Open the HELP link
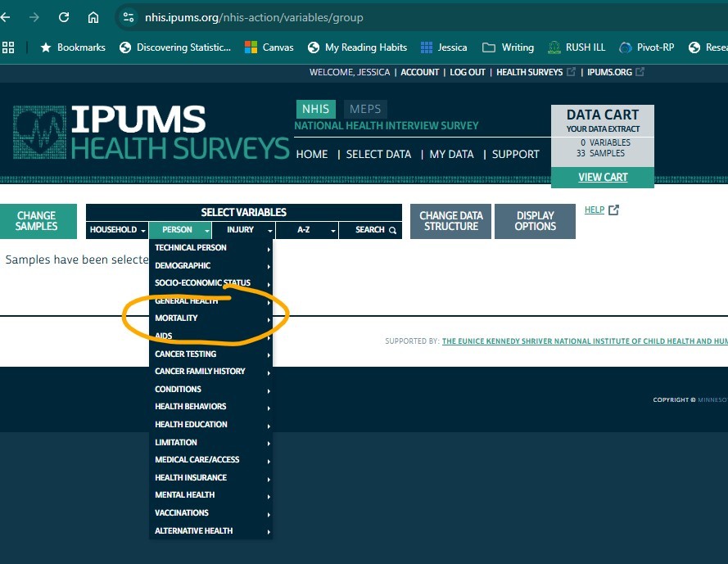This screenshot has width=728, height=564. (595, 210)
